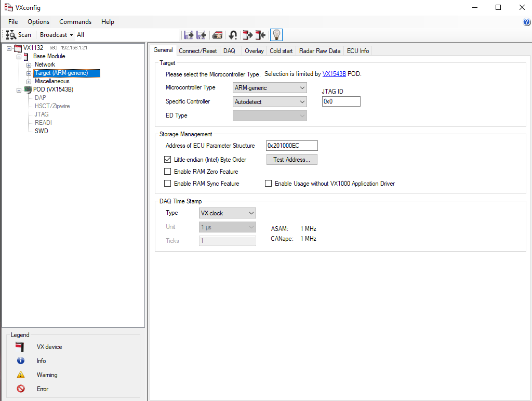Select the HSCT/Zipwire tree item

[x=52, y=106]
